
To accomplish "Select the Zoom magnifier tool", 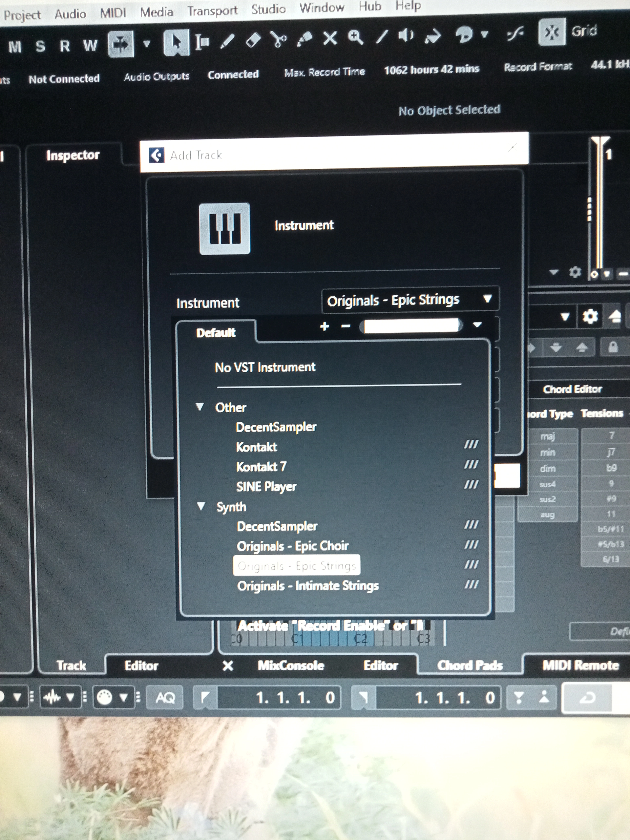I will point(355,38).
